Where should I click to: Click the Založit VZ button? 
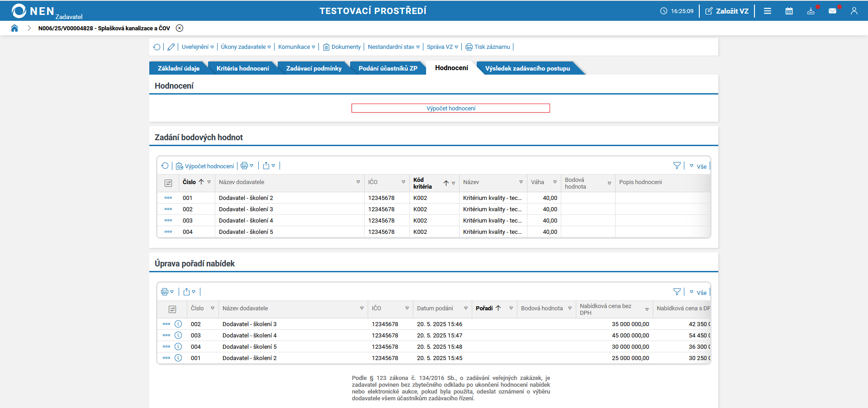tap(727, 11)
